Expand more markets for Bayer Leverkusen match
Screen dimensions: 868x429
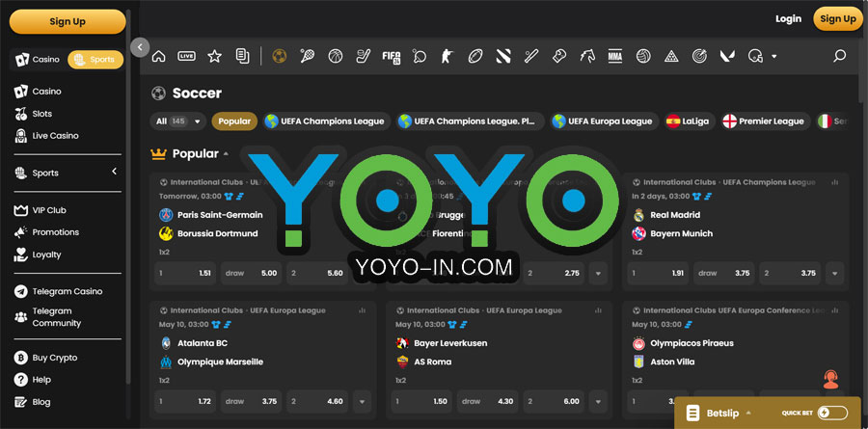(598, 401)
